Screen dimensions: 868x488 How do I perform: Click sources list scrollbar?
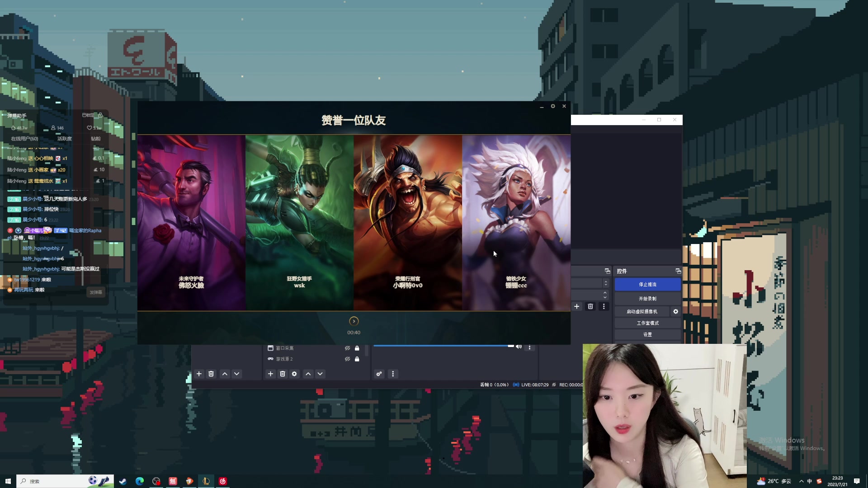367,350
